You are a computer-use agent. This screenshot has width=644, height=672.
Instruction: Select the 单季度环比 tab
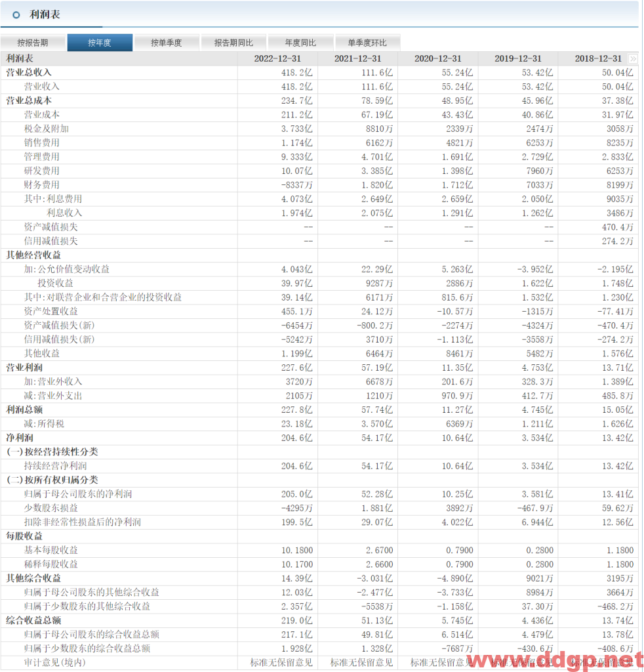pyautogui.click(x=367, y=43)
